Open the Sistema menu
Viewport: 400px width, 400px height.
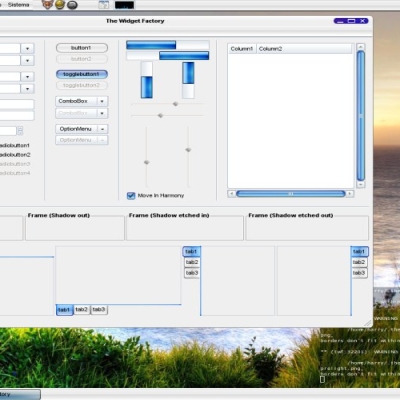(18, 5)
